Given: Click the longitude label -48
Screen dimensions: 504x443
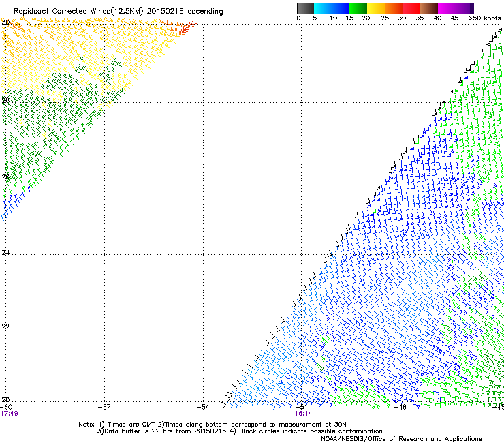Looking at the screenshot, I should point(400,407).
